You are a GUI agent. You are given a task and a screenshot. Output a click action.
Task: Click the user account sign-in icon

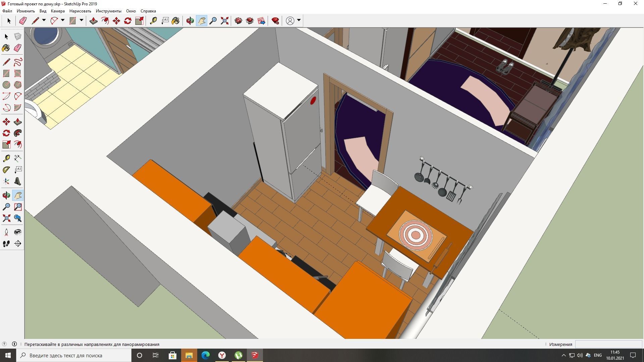290,21
